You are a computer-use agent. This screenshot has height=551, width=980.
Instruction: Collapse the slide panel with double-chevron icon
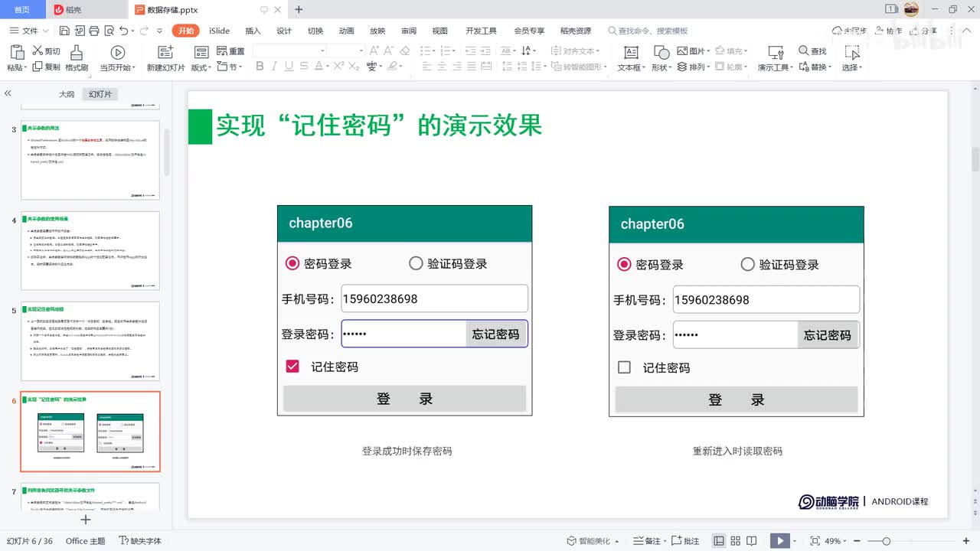[x=8, y=93]
